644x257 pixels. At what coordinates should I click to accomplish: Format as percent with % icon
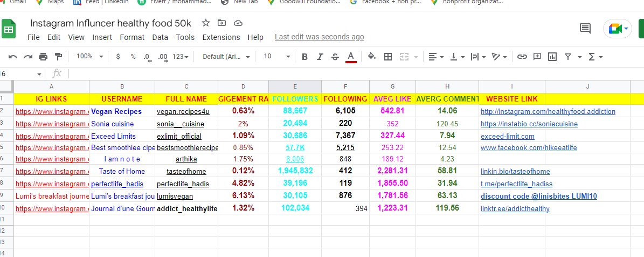[133, 57]
